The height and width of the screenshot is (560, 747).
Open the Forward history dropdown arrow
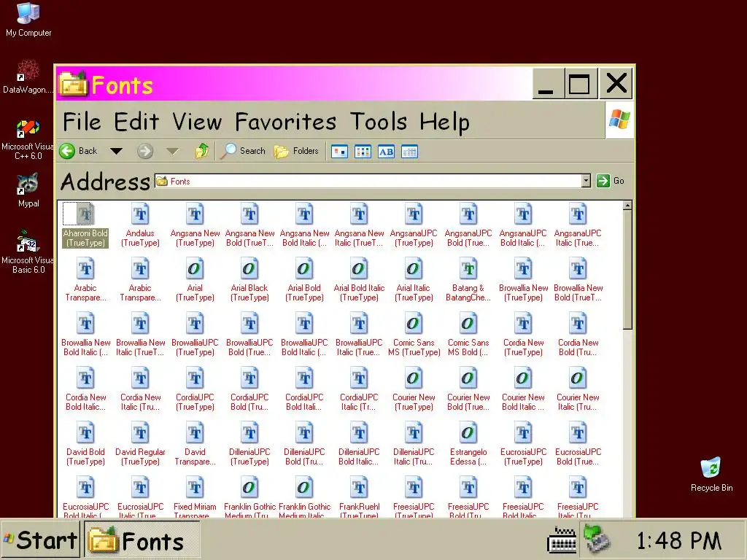172,152
